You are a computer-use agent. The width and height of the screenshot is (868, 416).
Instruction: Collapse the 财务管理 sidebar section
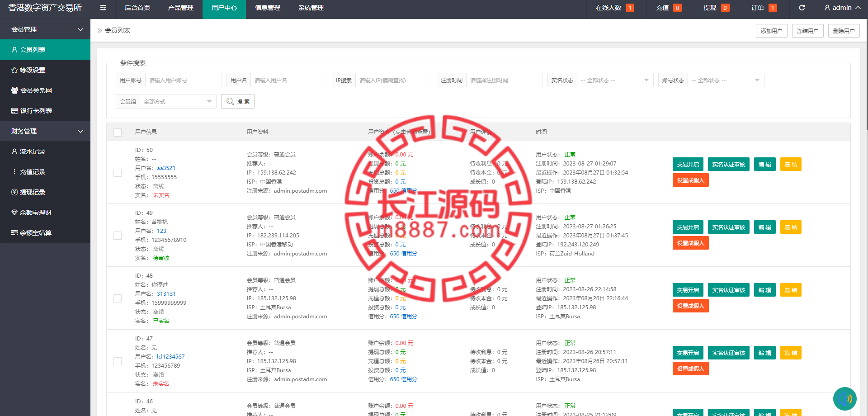(45, 131)
